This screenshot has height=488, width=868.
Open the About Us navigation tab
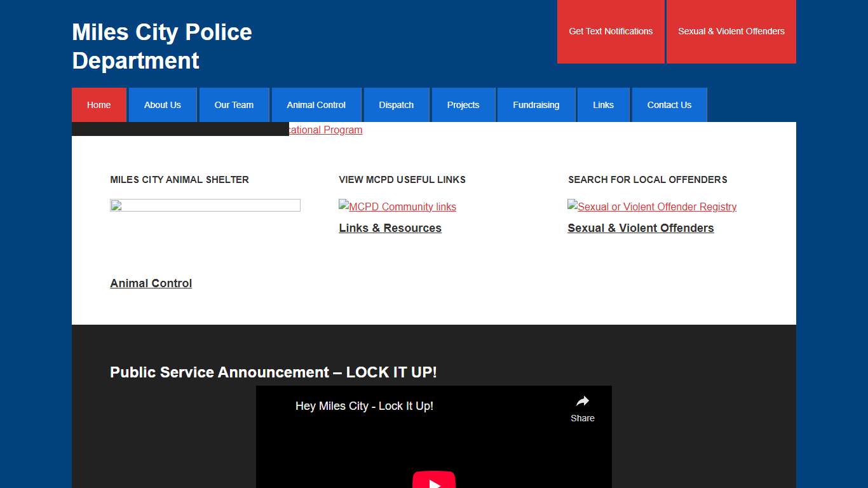pos(163,105)
